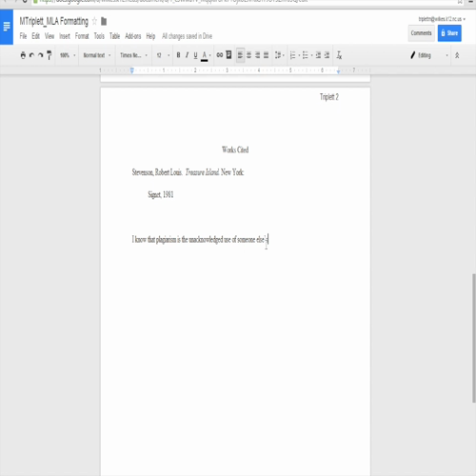Select left align

pos(240,55)
